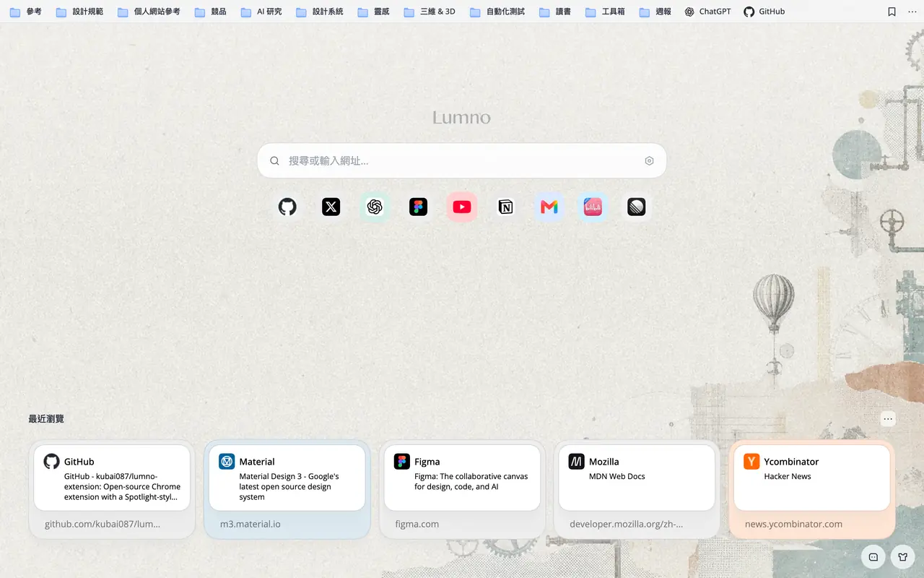Click the m3.material.io URL text
Viewport: 924px width, 578px height.
[250, 525]
